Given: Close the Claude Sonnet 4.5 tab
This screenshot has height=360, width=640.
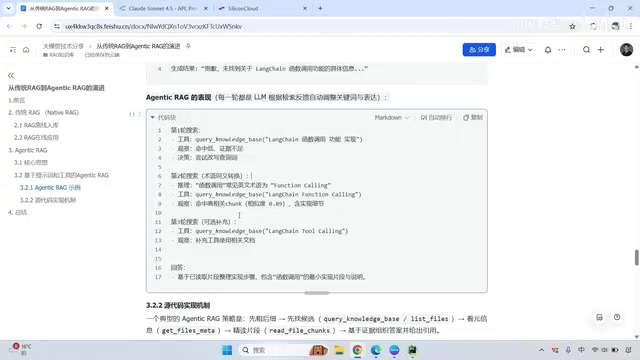Looking at the screenshot, I should [x=206, y=8].
